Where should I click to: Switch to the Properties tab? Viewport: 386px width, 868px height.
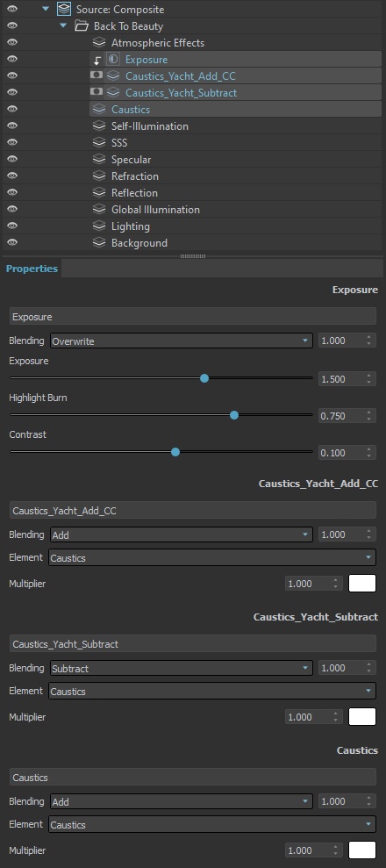(x=32, y=269)
